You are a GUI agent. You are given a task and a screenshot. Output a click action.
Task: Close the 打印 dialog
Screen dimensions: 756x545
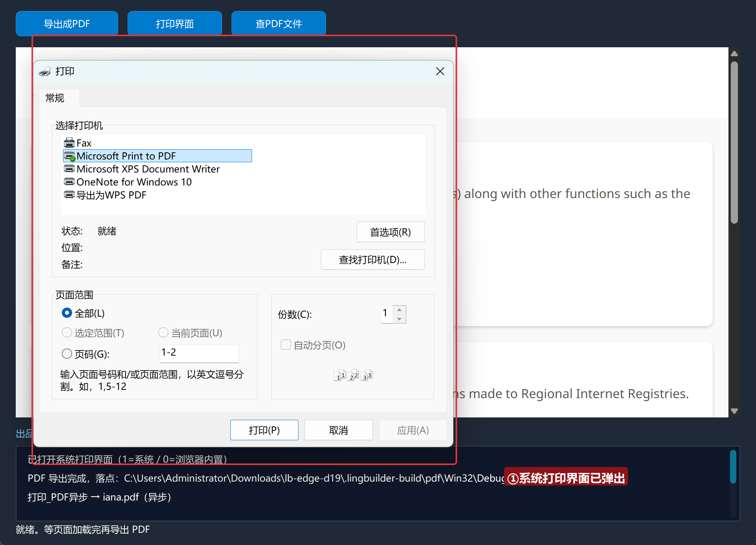[x=440, y=71]
